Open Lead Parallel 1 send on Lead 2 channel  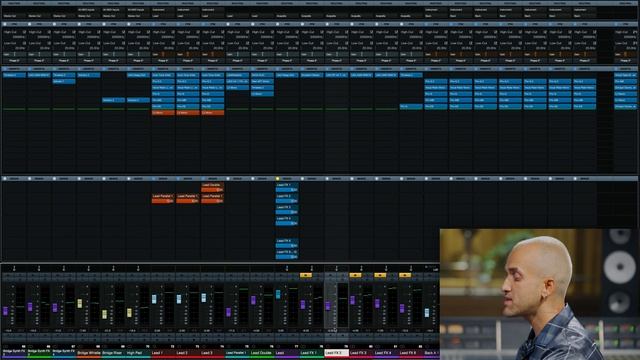[x=188, y=198]
